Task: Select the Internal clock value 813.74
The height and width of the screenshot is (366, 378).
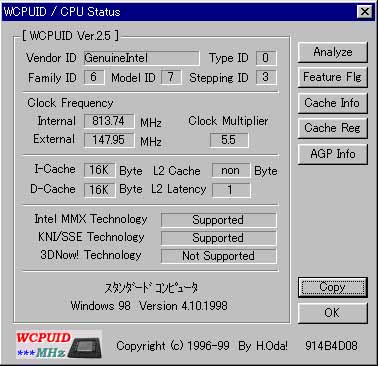Action: [109, 121]
